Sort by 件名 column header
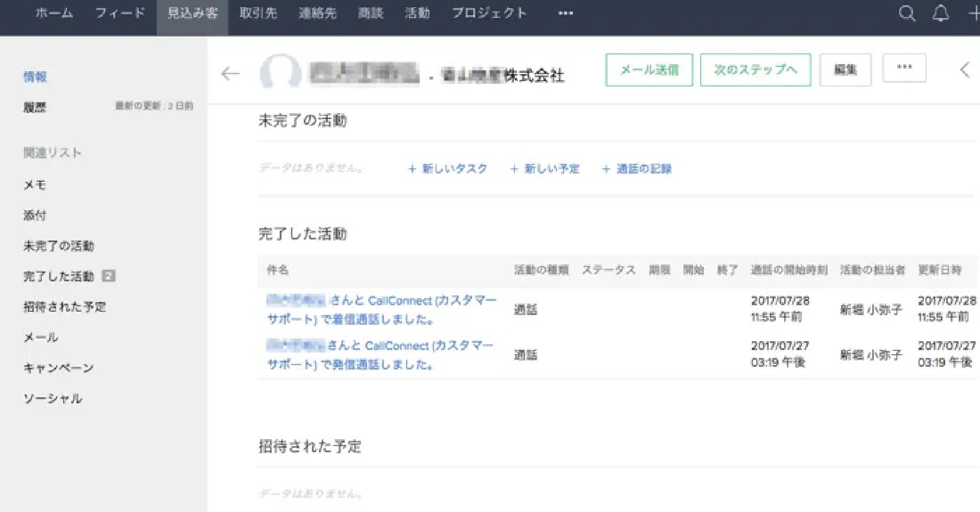Viewport: 980px width, 512px height. click(278, 269)
